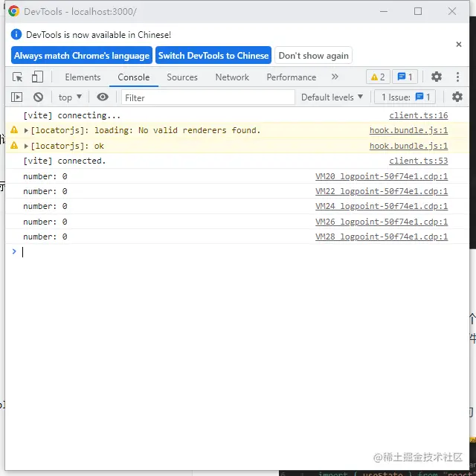Open the VM20 logpoint source link
The height and width of the screenshot is (476, 476).
click(x=382, y=176)
